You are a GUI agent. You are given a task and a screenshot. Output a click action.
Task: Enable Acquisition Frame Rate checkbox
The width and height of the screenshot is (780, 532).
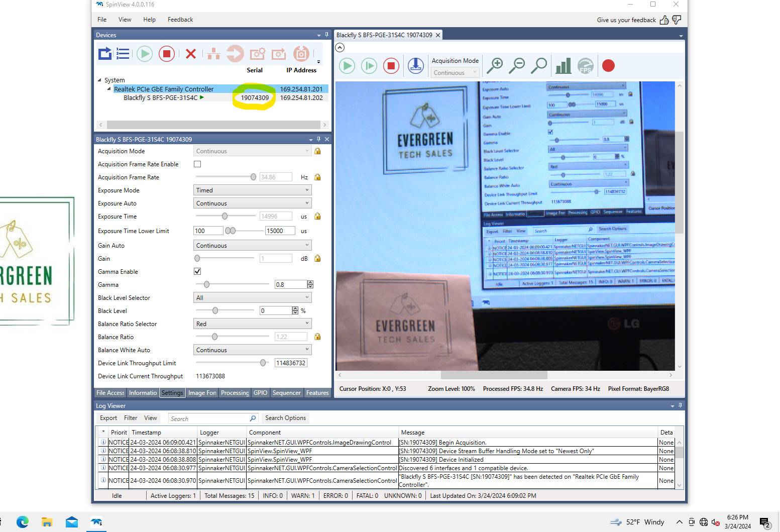tap(197, 164)
